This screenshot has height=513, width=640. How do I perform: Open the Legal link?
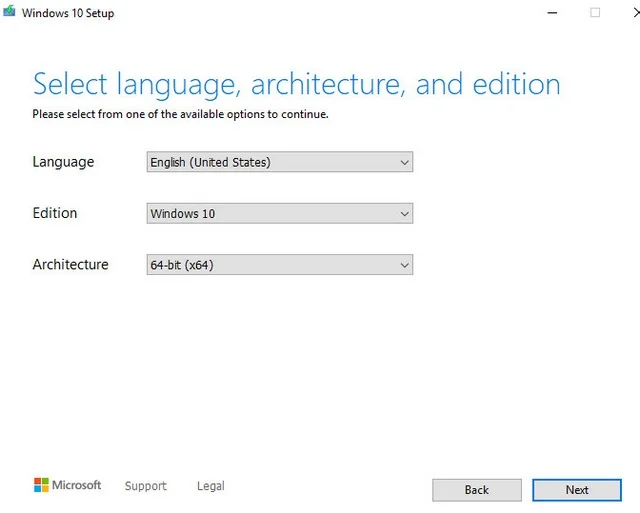tap(211, 486)
